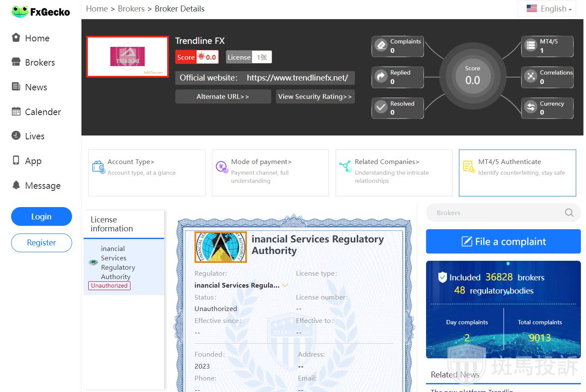This screenshot has height=392, width=586.
Task: Open the Brokers sidebar menu
Action: click(x=40, y=63)
